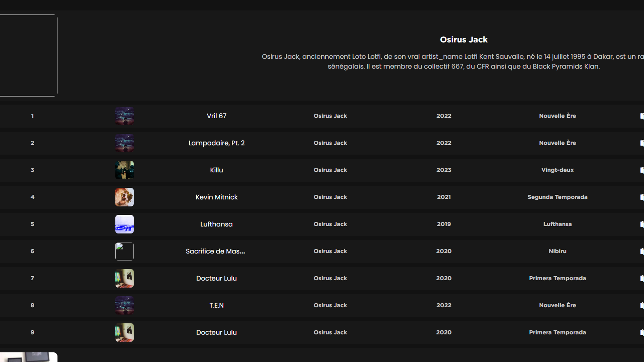Open the album Segunda Temporada
Viewport: 644px width, 362px height.
coord(557,197)
